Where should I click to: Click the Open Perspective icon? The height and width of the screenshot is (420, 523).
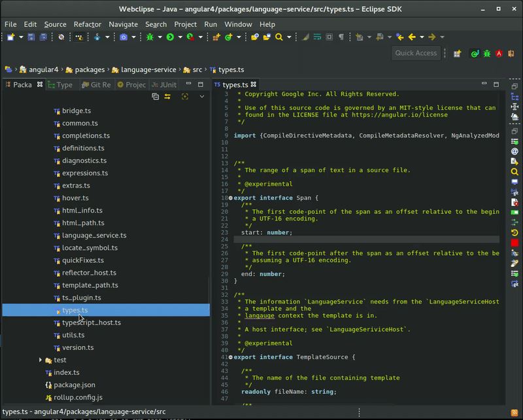click(457, 54)
